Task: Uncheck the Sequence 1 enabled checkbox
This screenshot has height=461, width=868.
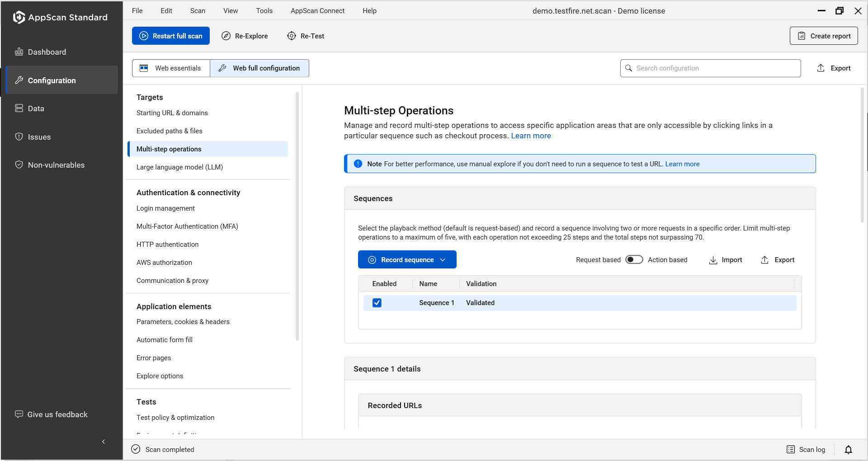Action: click(x=377, y=303)
